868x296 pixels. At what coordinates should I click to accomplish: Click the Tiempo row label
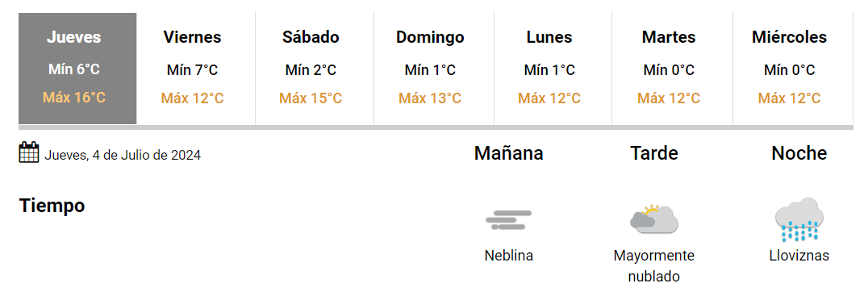(x=52, y=206)
